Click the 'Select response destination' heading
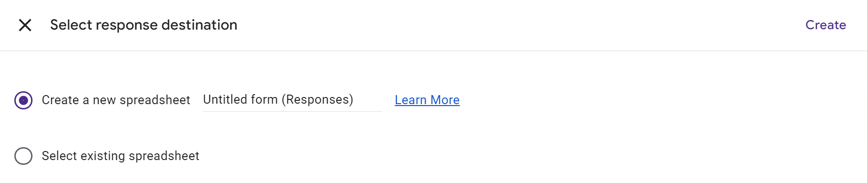868x183 pixels. click(x=144, y=25)
